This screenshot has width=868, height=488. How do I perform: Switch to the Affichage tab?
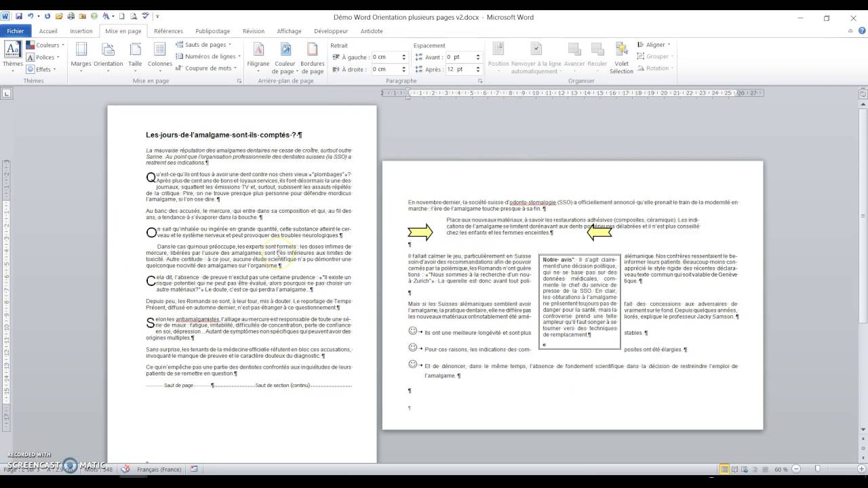(x=289, y=30)
